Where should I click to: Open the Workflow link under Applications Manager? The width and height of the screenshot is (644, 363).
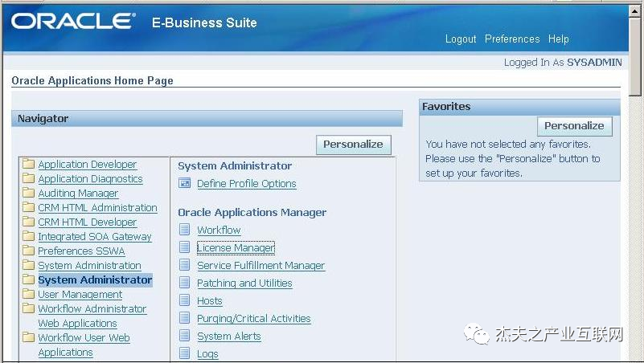click(x=219, y=230)
